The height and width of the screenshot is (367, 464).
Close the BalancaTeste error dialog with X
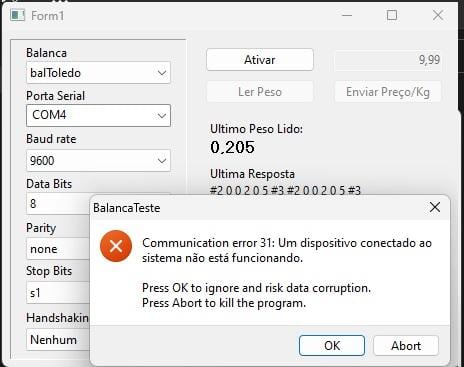coord(435,207)
